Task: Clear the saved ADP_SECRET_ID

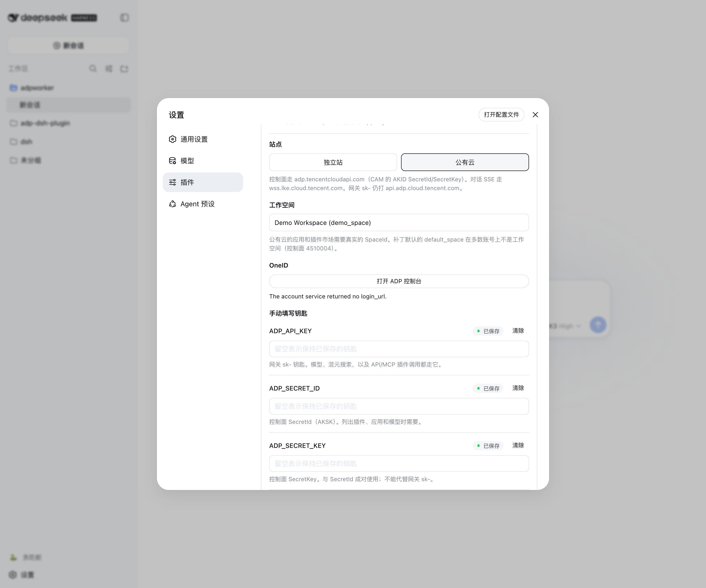Action: tap(518, 388)
